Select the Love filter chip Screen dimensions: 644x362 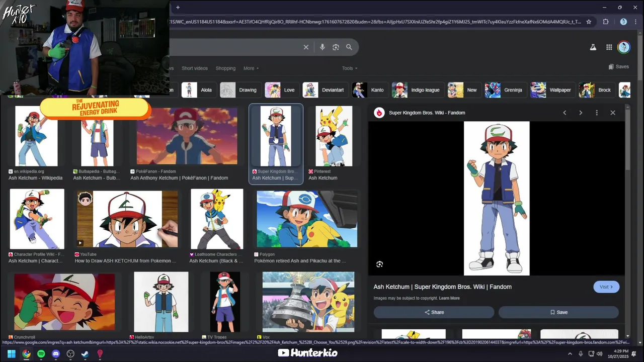(282, 90)
